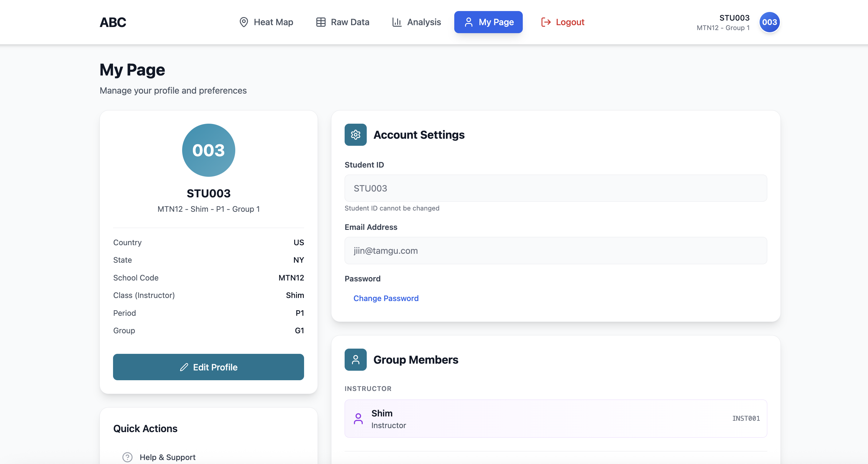Open the Raw Data section

(343, 22)
